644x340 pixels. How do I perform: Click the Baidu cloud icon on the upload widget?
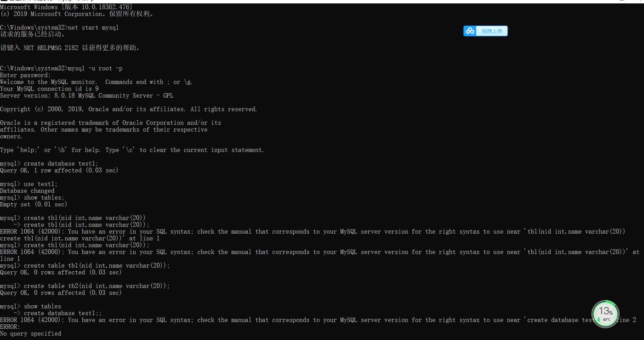(x=470, y=31)
